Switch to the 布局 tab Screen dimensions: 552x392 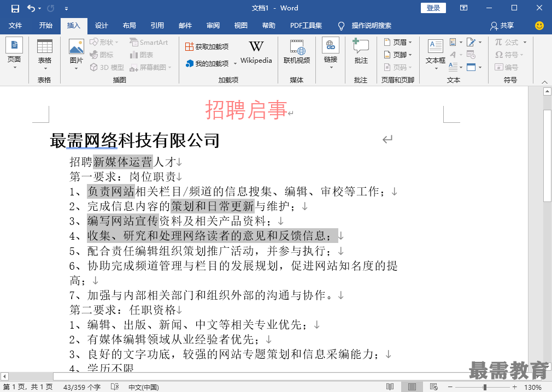point(129,25)
